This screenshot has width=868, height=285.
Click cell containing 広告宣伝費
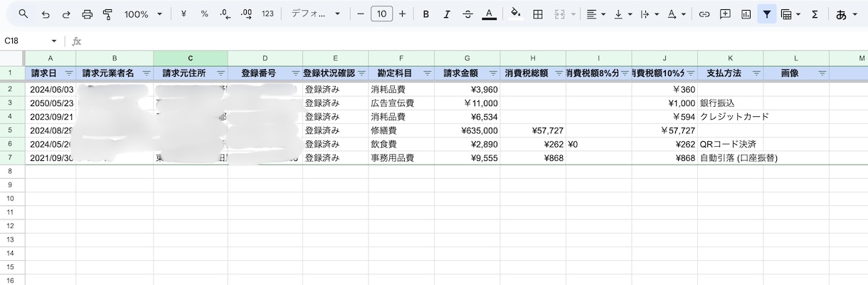click(401, 103)
